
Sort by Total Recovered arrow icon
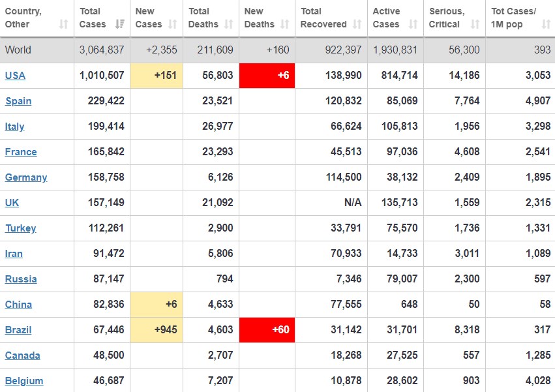357,24
